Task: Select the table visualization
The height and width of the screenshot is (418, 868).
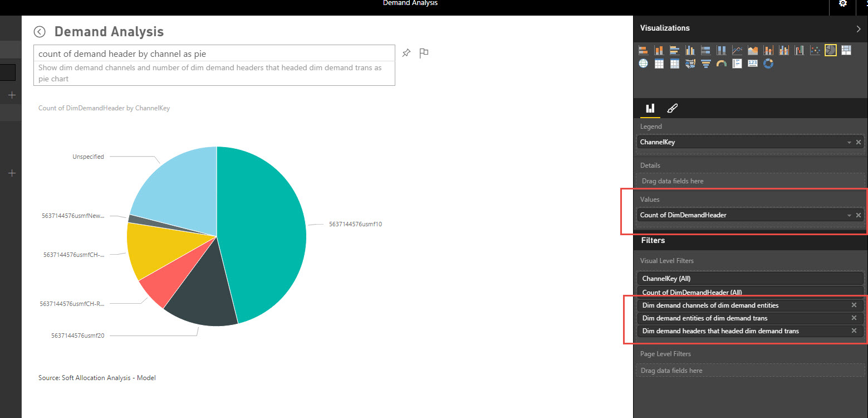Action: coord(659,64)
